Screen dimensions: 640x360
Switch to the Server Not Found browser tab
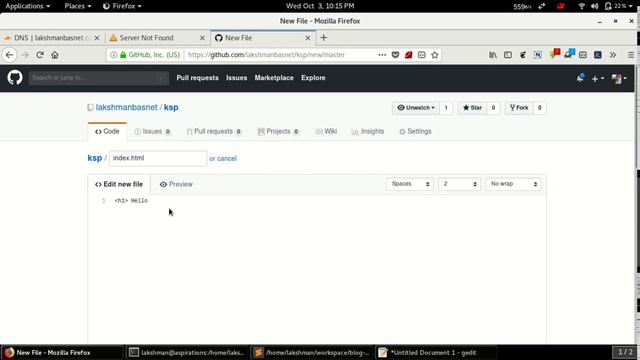click(x=157, y=38)
